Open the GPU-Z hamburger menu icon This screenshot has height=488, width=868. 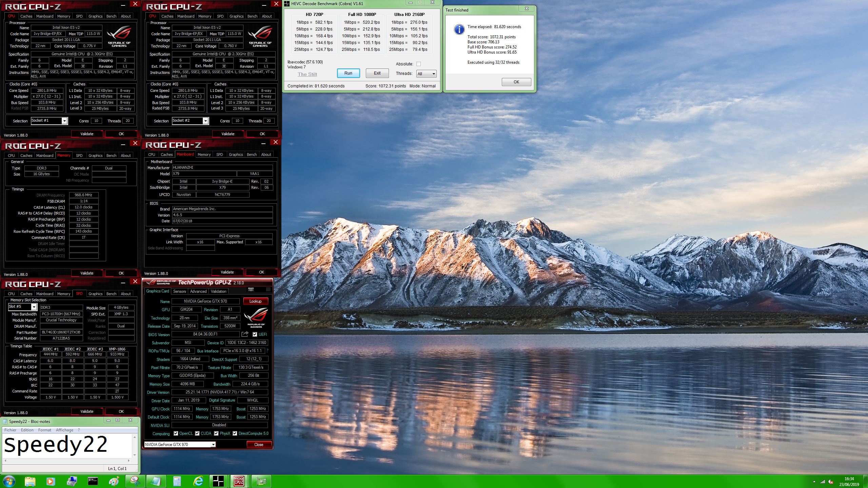(268, 290)
